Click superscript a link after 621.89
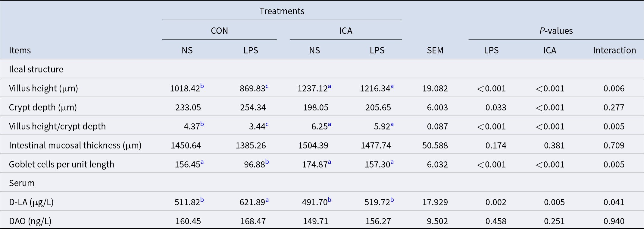This screenshot has width=644, height=229. pyautogui.click(x=267, y=200)
